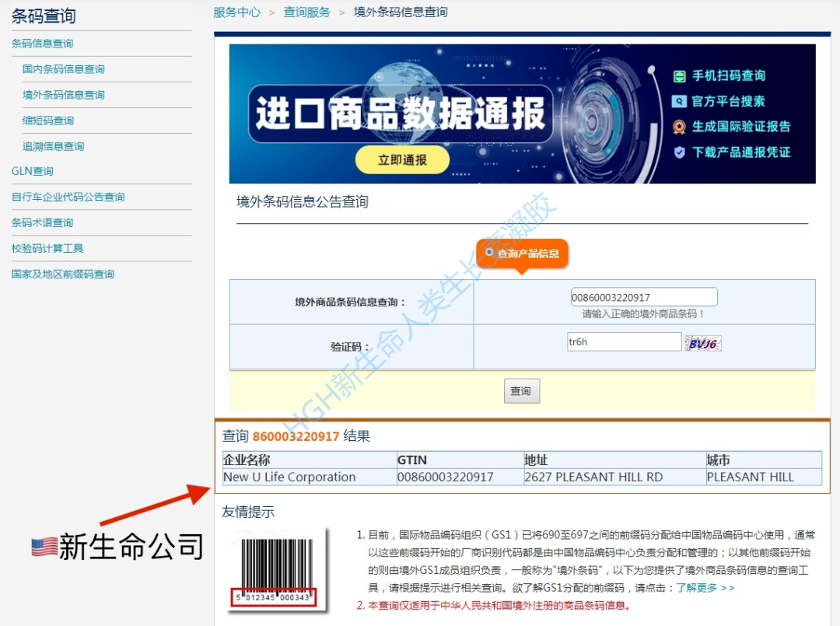Click the 进口商品数据通报 banner title

(x=401, y=114)
